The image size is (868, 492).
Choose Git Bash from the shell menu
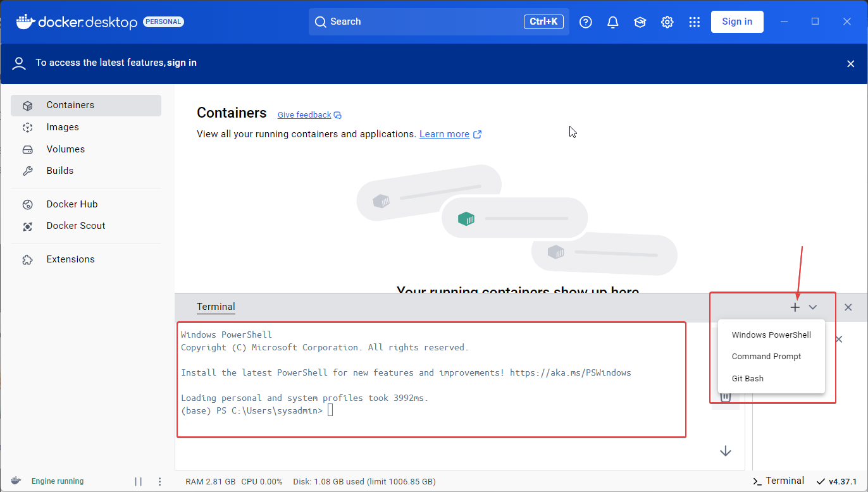coord(771,379)
